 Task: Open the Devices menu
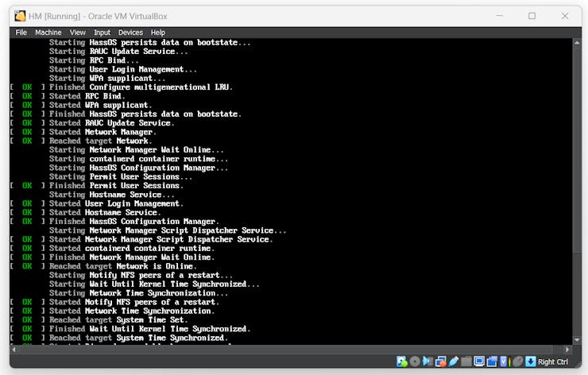(x=130, y=33)
